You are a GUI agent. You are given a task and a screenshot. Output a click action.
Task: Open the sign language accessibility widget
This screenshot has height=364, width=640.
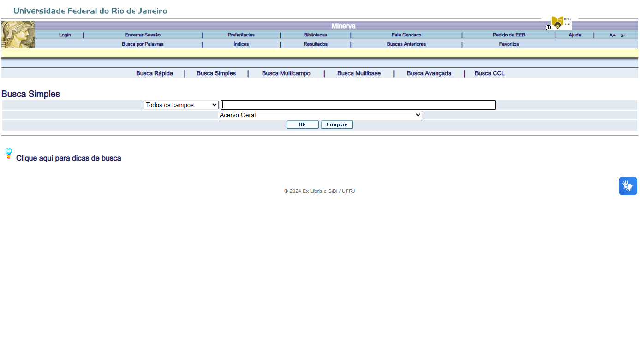pyautogui.click(x=628, y=186)
